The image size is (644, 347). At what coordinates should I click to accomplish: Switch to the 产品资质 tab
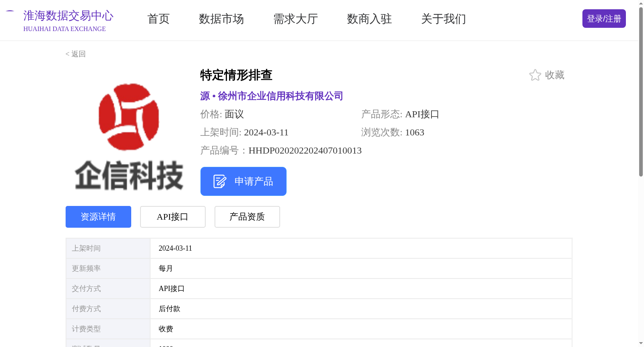pyautogui.click(x=247, y=217)
